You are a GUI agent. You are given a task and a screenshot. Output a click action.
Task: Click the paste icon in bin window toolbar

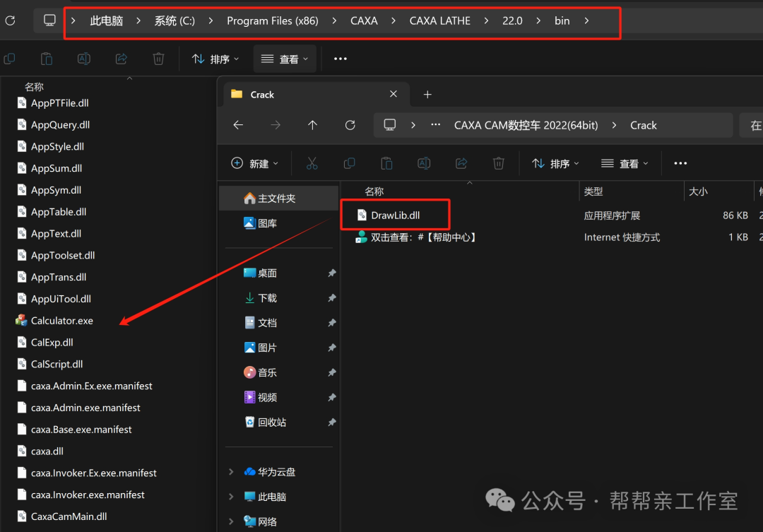point(46,59)
